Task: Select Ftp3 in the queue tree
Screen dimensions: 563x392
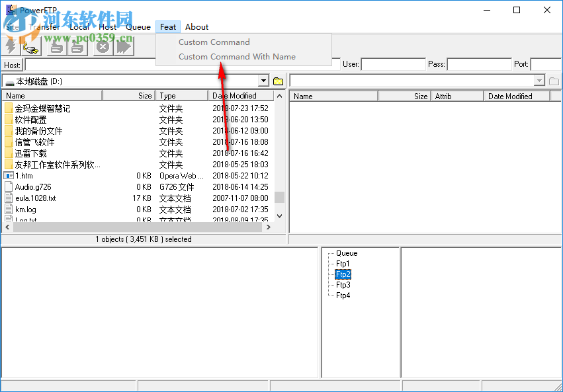Action: point(344,284)
